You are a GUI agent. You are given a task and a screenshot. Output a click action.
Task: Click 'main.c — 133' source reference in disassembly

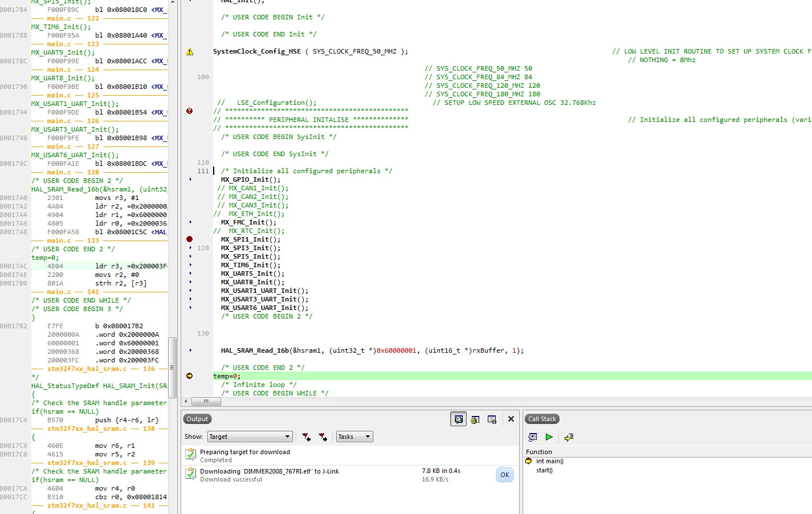coord(73,240)
